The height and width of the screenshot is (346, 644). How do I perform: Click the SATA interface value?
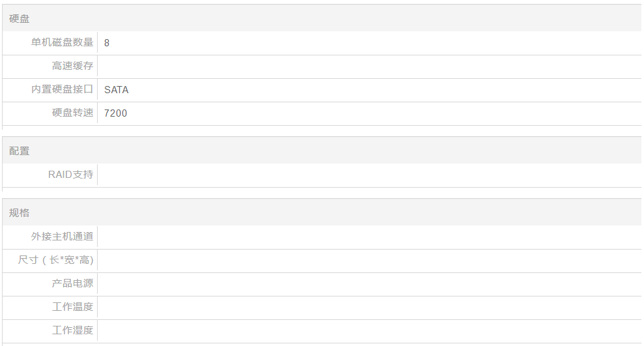(x=117, y=90)
